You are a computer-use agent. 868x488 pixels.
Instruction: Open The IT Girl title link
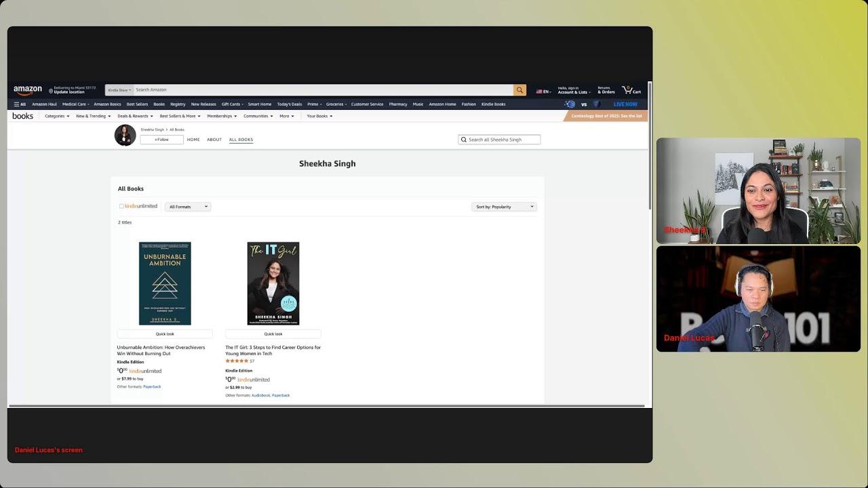[273, 350]
